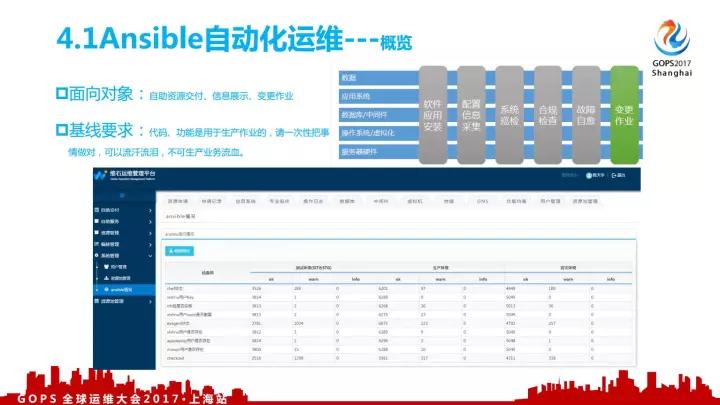This screenshot has height=405, width=720.
Task: Click the GOPS 全球运维大会2017 footer text
Action: (x=122, y=398)
